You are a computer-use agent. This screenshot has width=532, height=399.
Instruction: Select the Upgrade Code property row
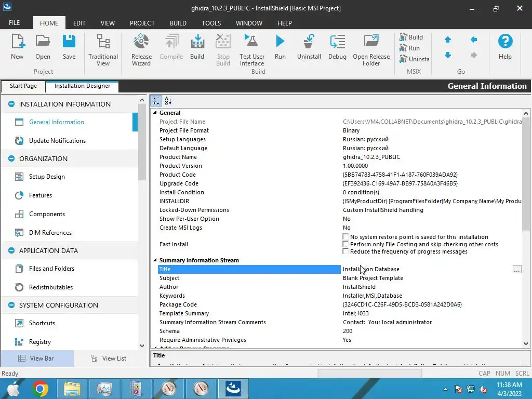point(339,183)
